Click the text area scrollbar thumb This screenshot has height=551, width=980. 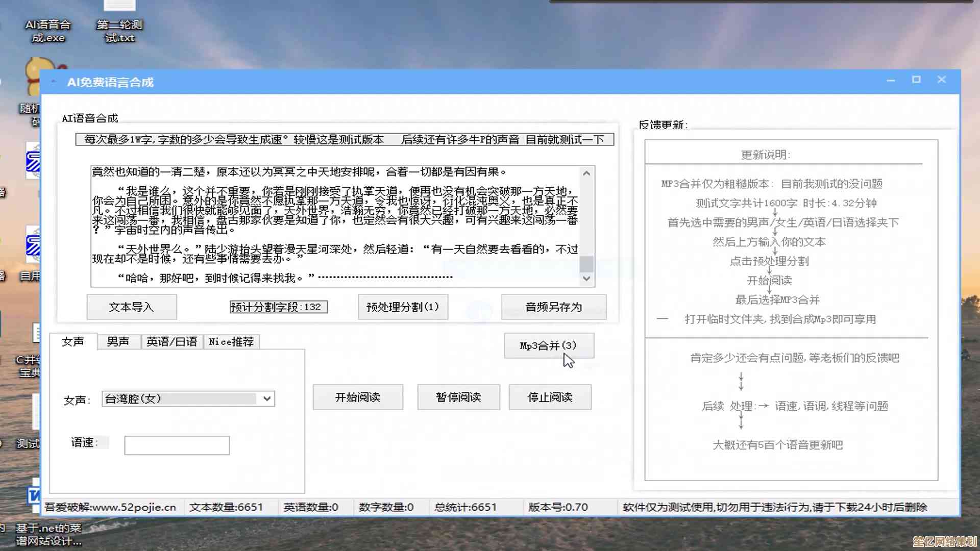(x=586, y=264)
